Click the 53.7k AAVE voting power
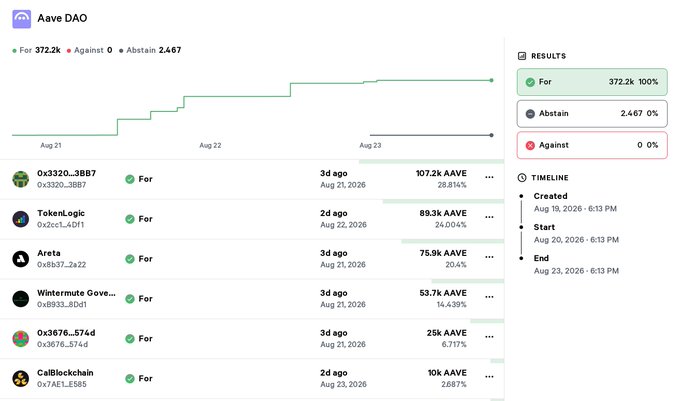 click(443, 293)
